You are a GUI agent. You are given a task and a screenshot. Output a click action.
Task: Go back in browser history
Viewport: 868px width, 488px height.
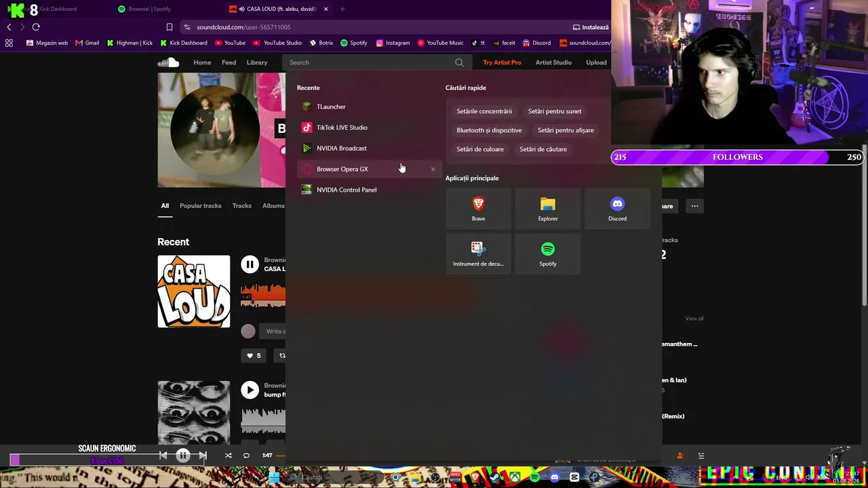[x=9, y=27]
